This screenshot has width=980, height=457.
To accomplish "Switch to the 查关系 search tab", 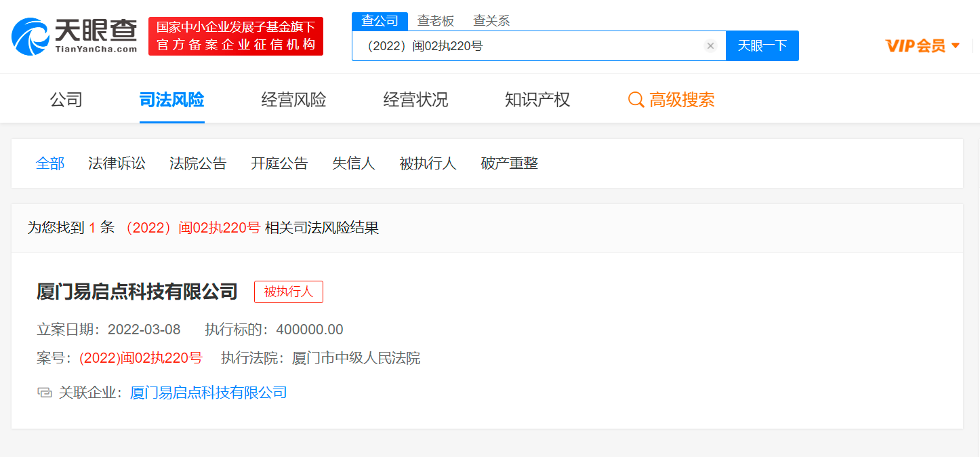I will pos(491,21).
